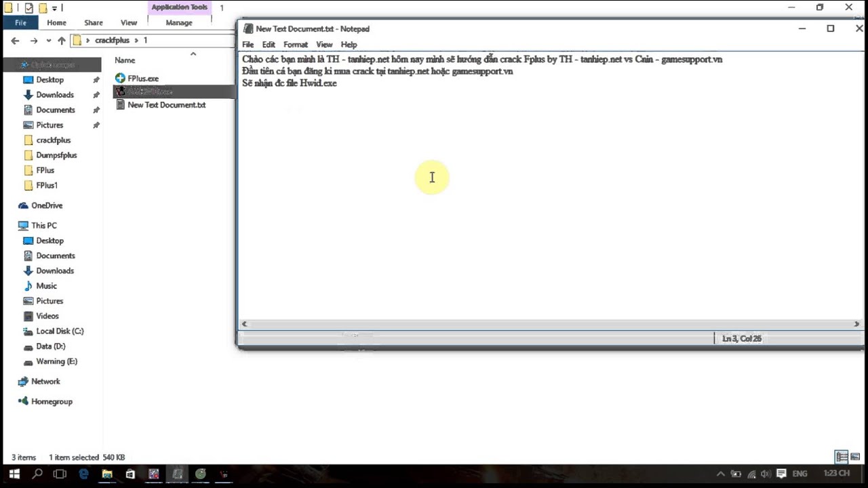This screenshot has width=868, height=488.
Task: Open the Home ribbon tab
Action: 56,22
